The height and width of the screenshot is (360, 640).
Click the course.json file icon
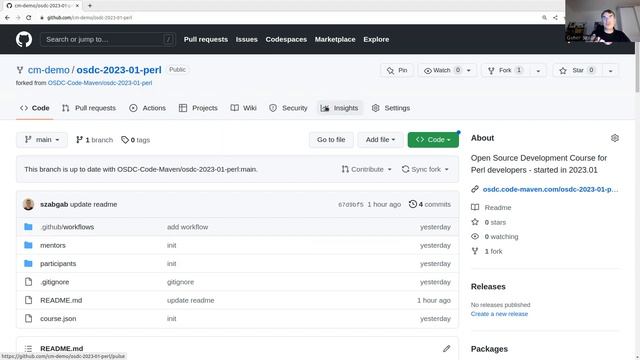28,318
